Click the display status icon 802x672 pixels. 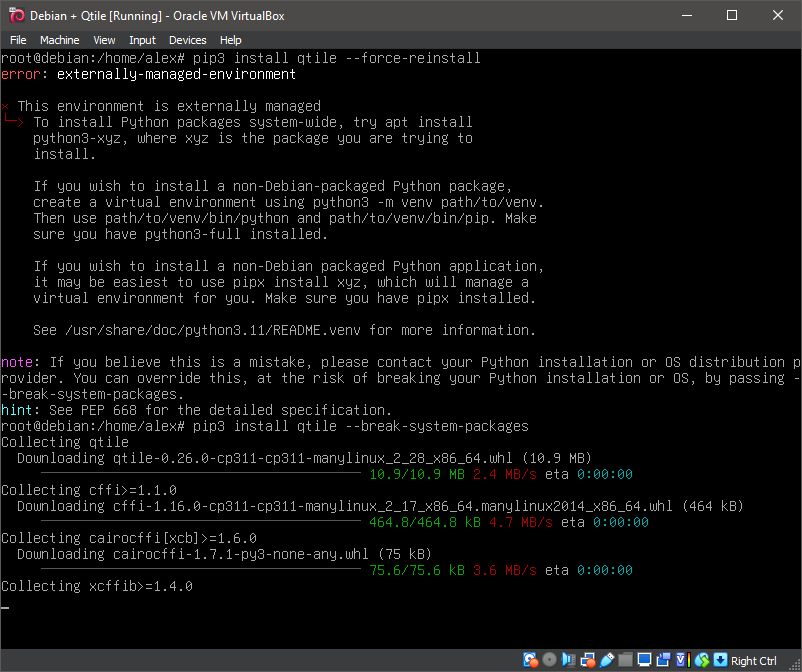click(644, 660)
